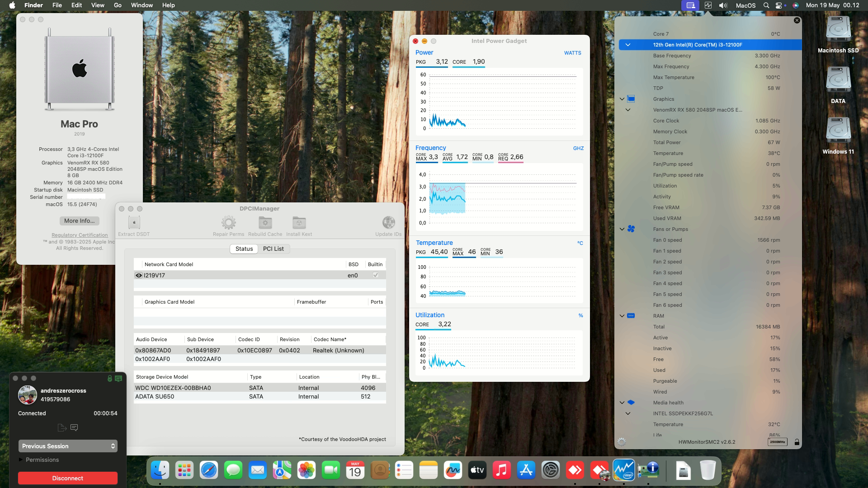Open the Go menu in Finder
Image resolution: width=868 pixels, height=488 pixels.
pyautogui.click(x=117, y=5)
